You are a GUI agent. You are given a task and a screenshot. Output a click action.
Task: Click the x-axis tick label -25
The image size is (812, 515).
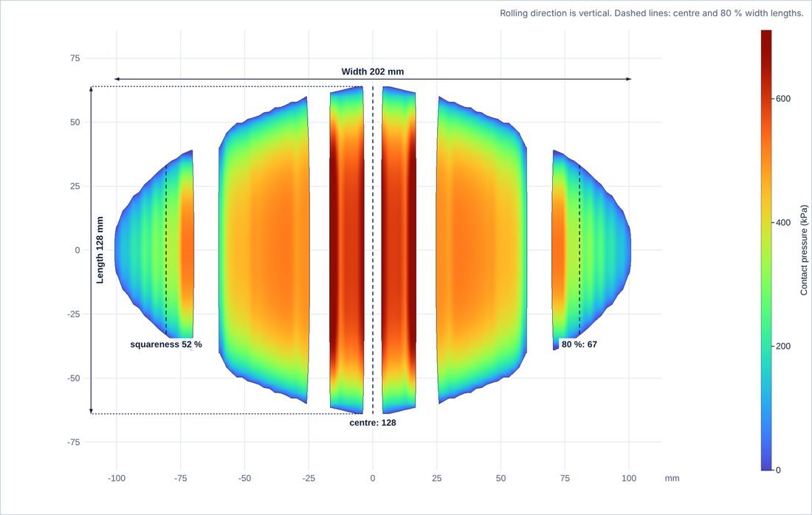(309, 478)
